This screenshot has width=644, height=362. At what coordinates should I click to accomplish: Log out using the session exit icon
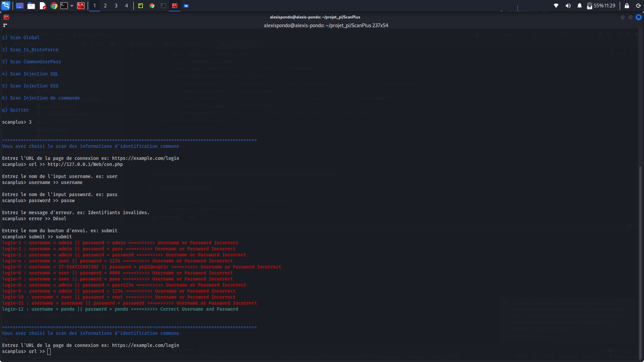point(639,6)
